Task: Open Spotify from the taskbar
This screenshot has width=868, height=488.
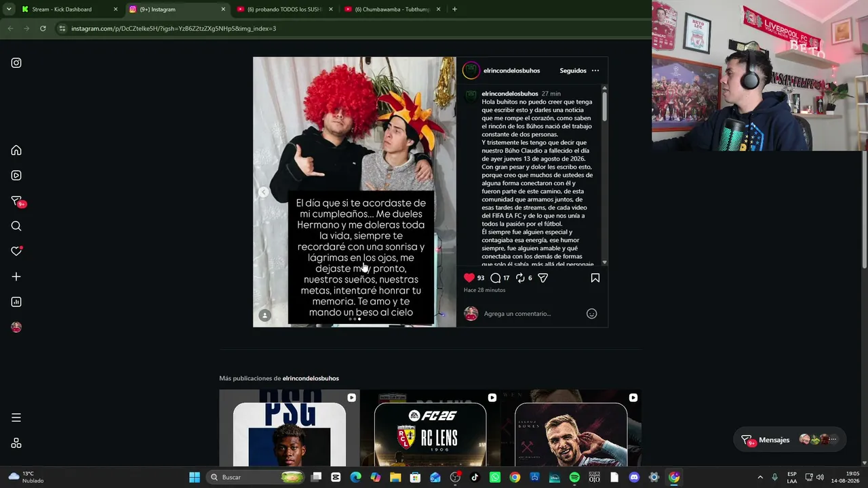Action: [x=574, y=477]
